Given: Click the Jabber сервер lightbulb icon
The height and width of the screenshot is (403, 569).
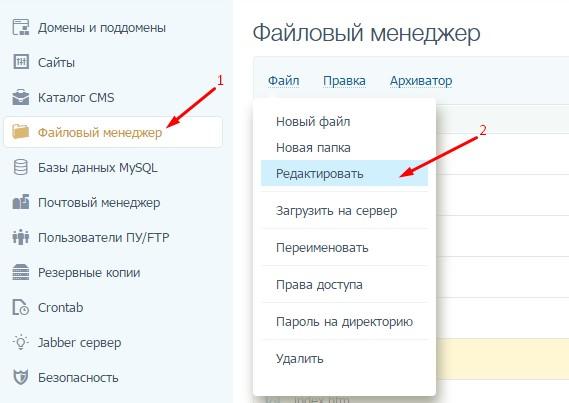Looking at the screenshot, I should pos(21,342).
